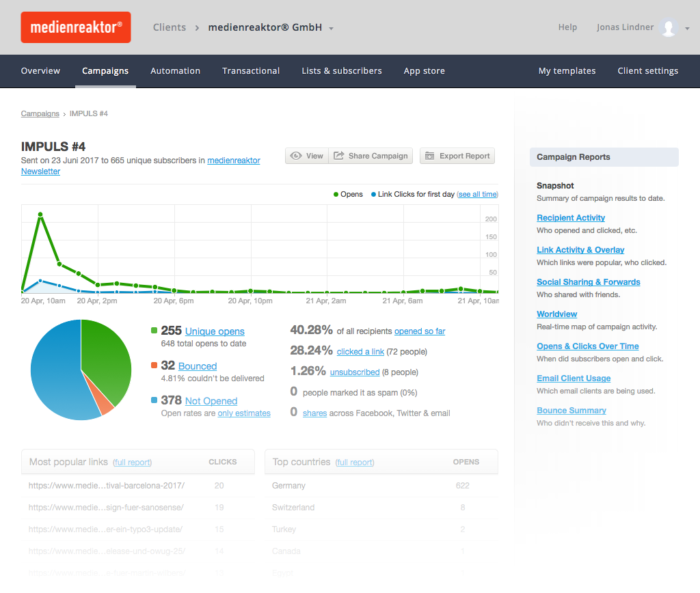Image resolution: width=700 pixels, height=593 pixels.
Task: Open Social Sharing & Forwards report
Action: 589,282
